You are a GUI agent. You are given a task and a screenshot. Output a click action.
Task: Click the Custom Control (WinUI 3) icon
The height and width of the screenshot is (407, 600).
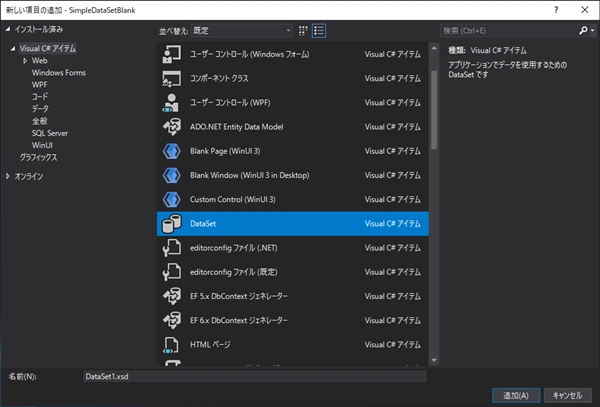tap(171, 199)
